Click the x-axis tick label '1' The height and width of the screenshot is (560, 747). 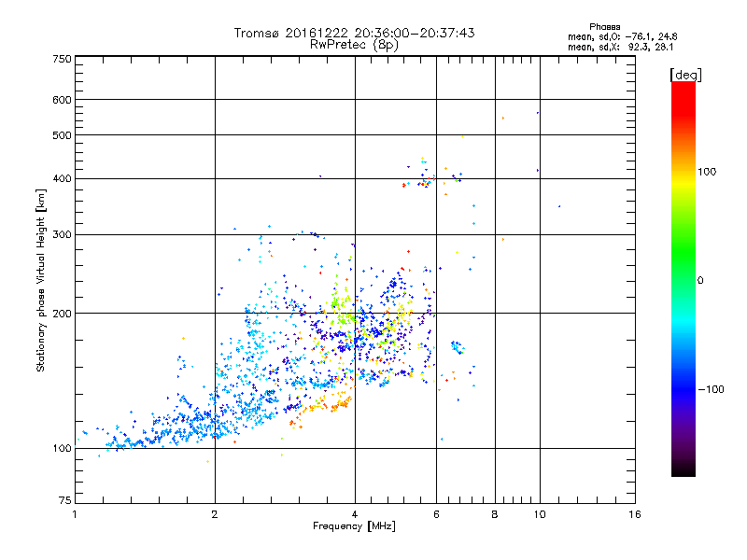click(x=75, y=514)
